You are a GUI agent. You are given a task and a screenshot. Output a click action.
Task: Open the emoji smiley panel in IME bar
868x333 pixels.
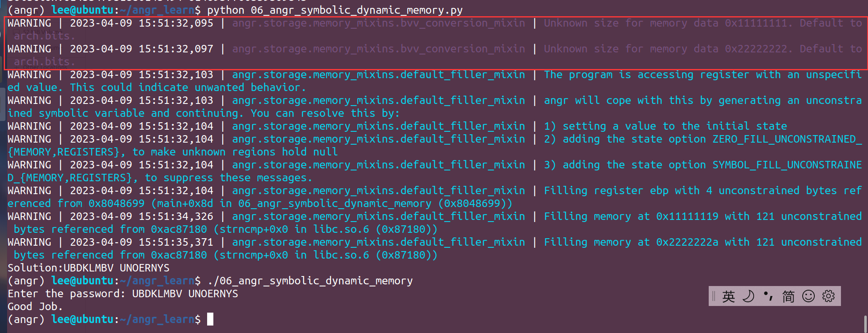[809, 296]
